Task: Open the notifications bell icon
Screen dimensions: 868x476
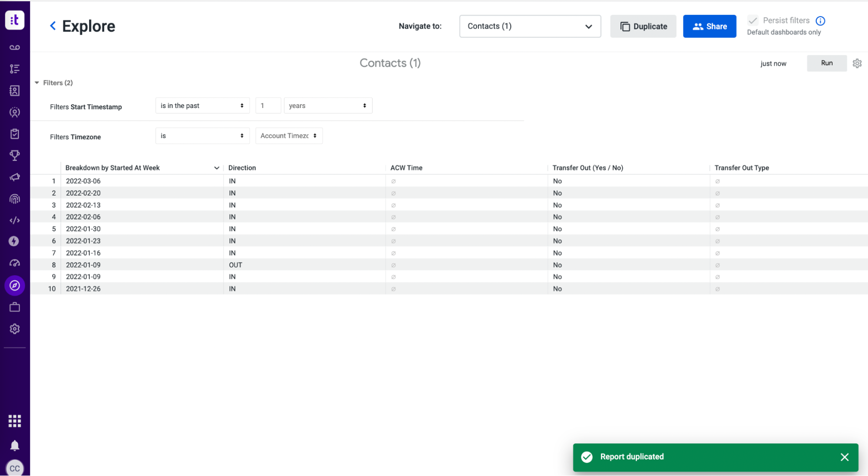Action: coord(15,446)
